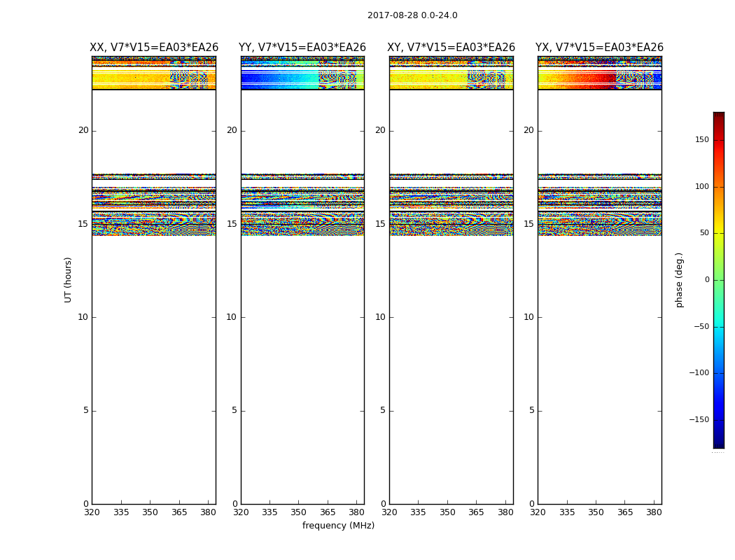This screenshot has height=560, width=735.
Task: Click the colorbar tick label '150'
Action: tap(702, 139)
